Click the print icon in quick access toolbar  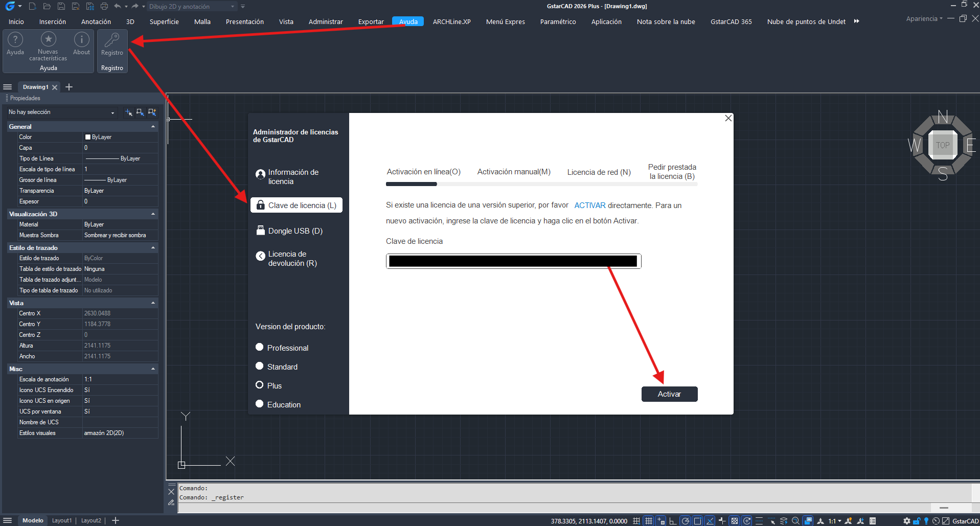(x=104, y=6)
